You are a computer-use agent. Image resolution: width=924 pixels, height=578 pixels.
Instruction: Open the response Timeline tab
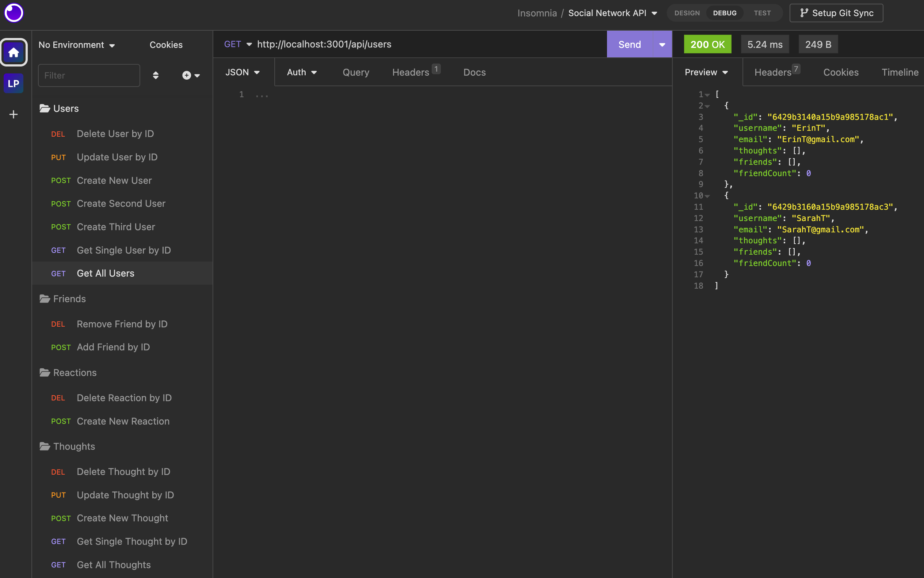[900, 72]
